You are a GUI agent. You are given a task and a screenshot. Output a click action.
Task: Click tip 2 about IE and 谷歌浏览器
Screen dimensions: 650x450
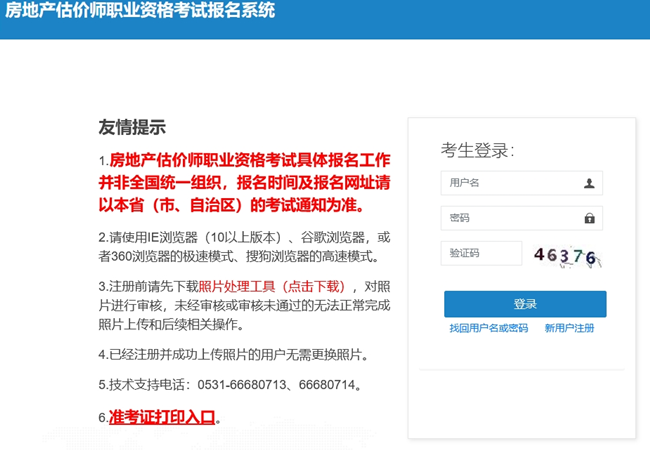[244, 247]
